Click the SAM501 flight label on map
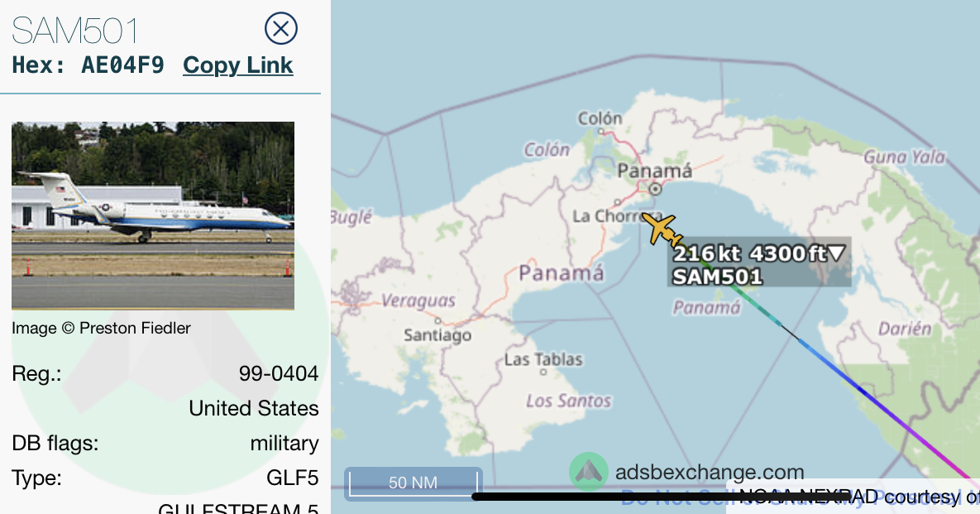 pos(717,276)
